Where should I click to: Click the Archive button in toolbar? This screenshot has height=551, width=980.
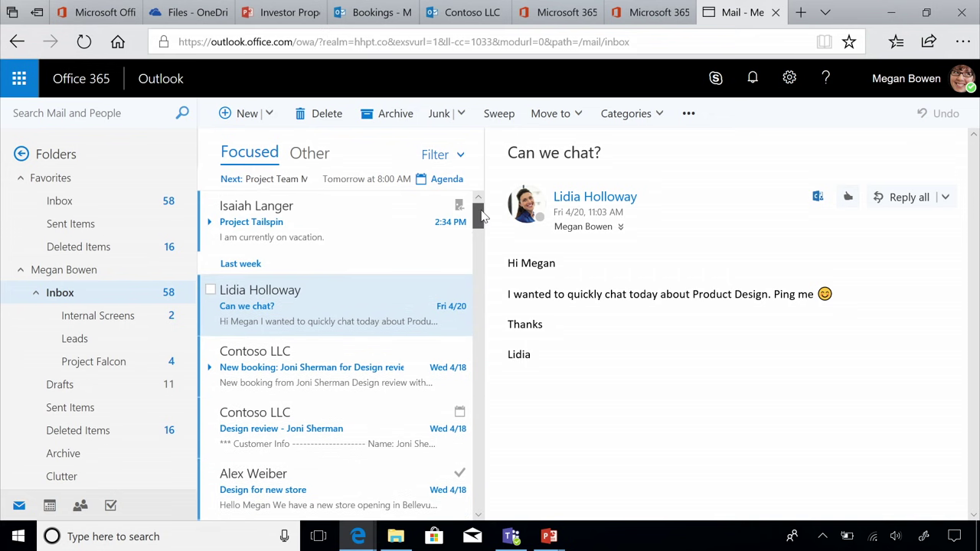tap(387, 113)
